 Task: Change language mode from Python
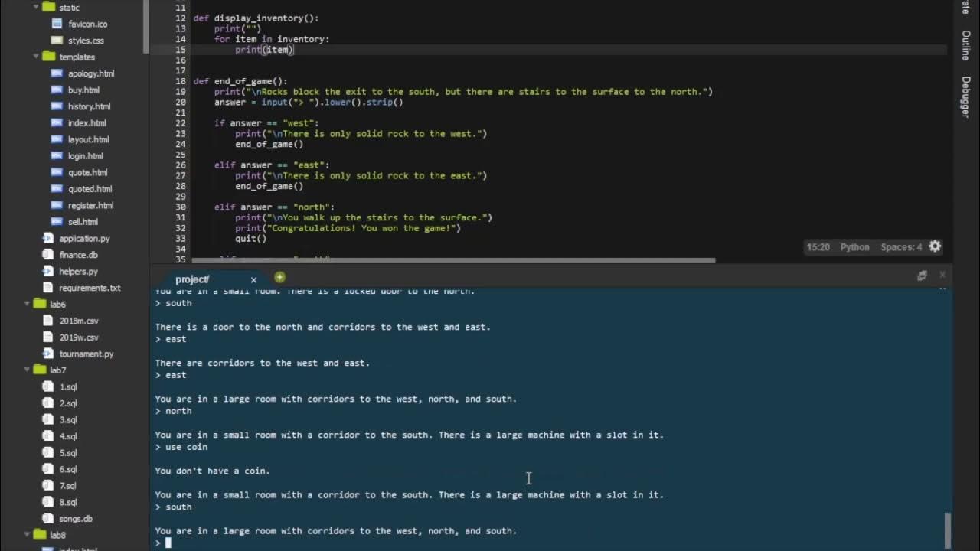(854, 247)
